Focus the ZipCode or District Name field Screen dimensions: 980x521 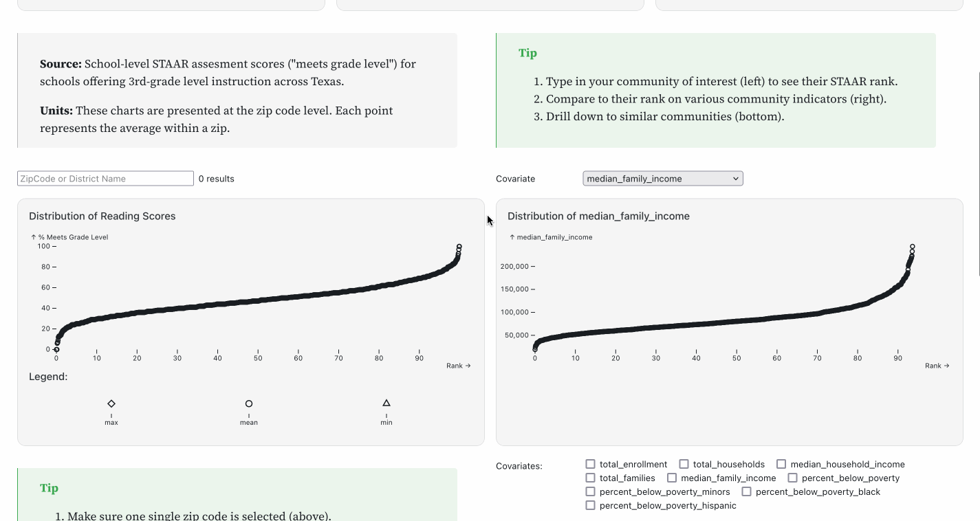point(105,179)
